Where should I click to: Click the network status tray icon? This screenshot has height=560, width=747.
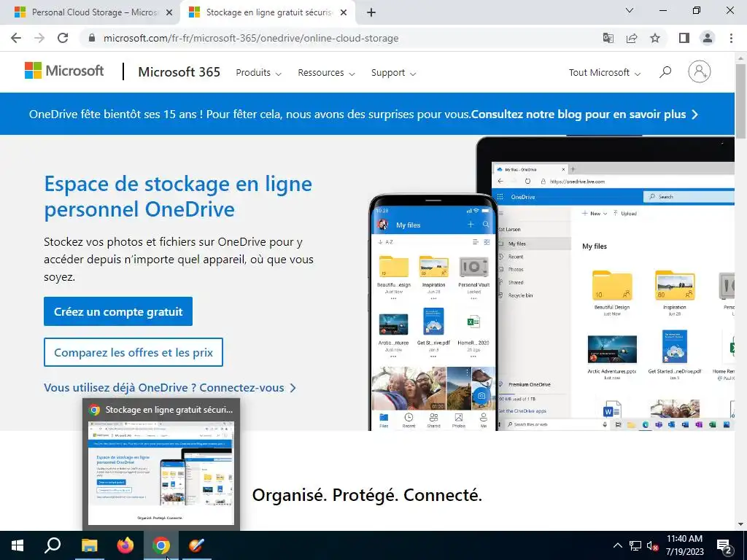point(635,545)
